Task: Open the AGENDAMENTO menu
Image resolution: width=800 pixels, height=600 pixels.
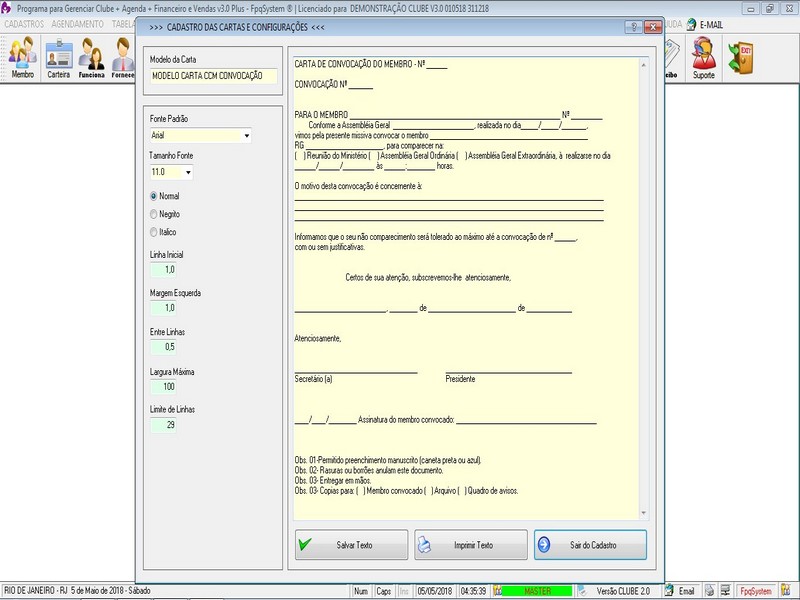Action: click(78, 24)
